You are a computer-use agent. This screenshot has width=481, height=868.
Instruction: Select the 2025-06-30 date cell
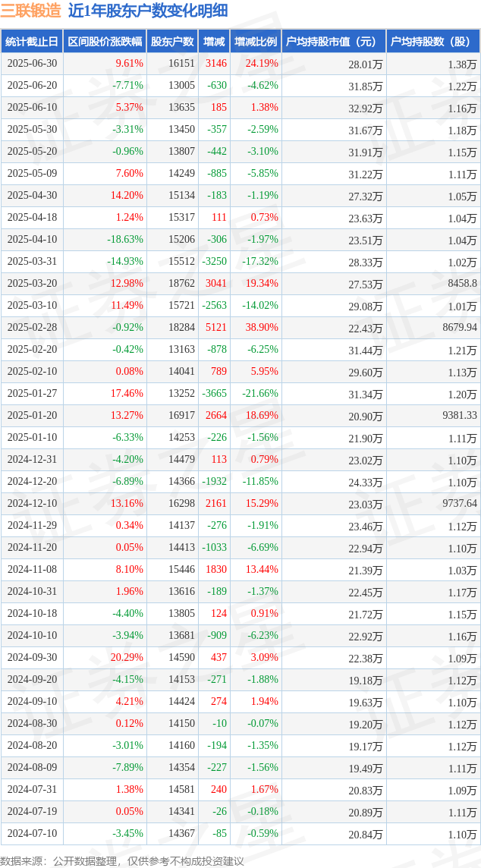pos(32,64)
